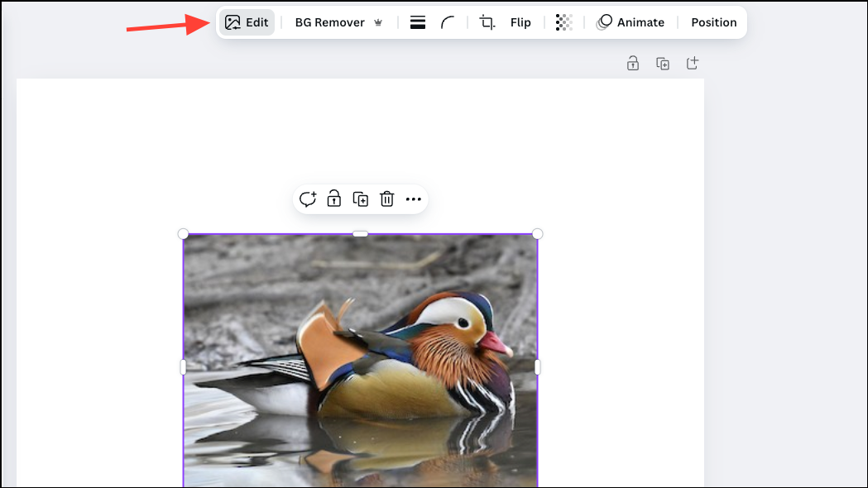The height and width of the screenshot is (488, 868).
Task: Open the border weight settings
Action: [x=418, y=22]
